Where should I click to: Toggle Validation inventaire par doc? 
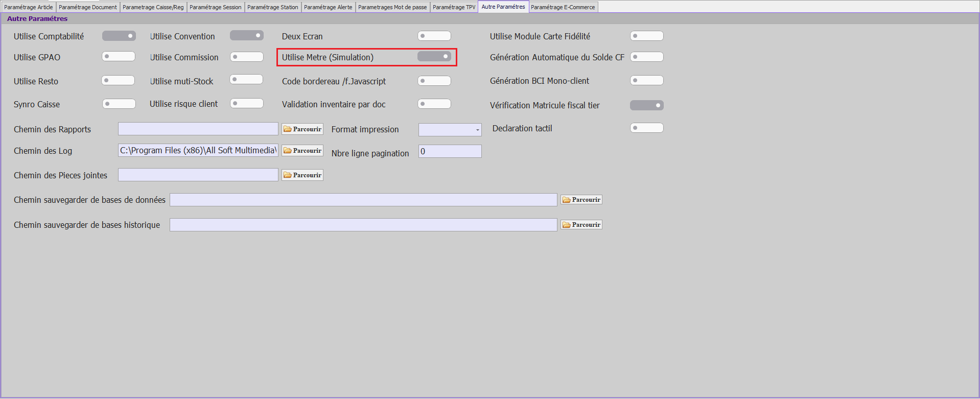pyautogui.click(x=434, y=104)
